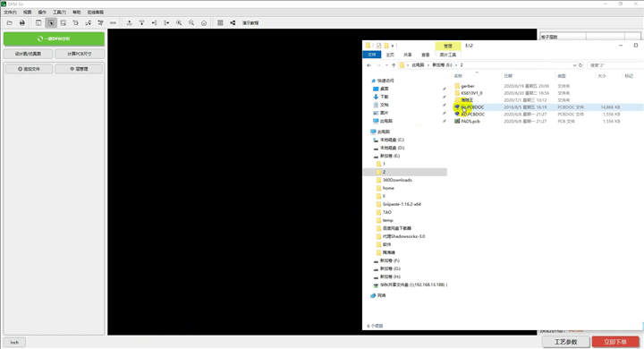This screenshot has height=349, width=644.
Task: Click the green one-click DFM analysis button
Action: (54, 38)
